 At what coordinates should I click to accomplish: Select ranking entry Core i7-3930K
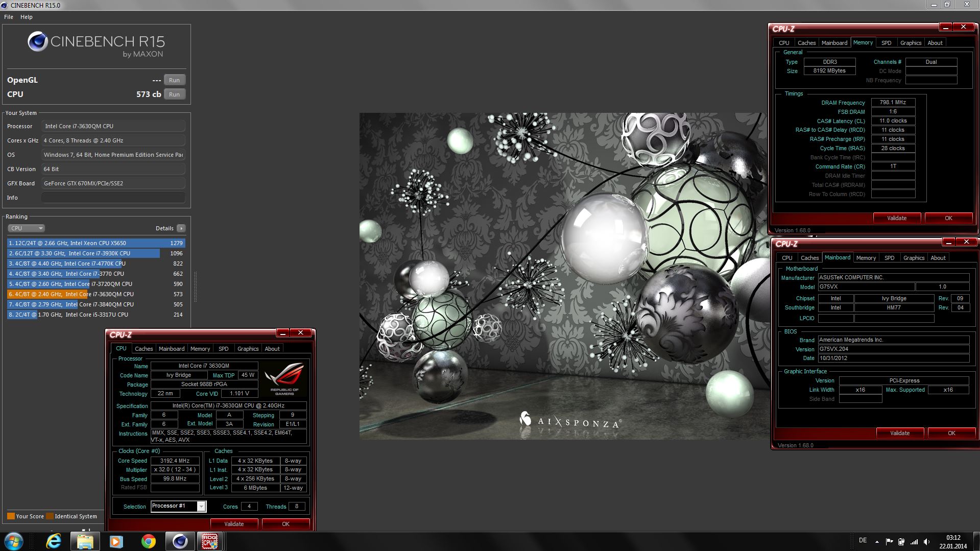[96, 253]
